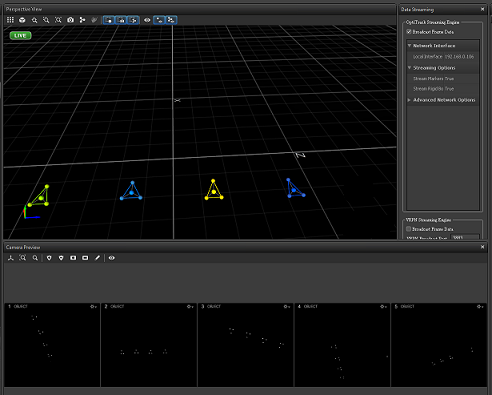Click the filled video camera icon in Camera Preview

point(73,258)
